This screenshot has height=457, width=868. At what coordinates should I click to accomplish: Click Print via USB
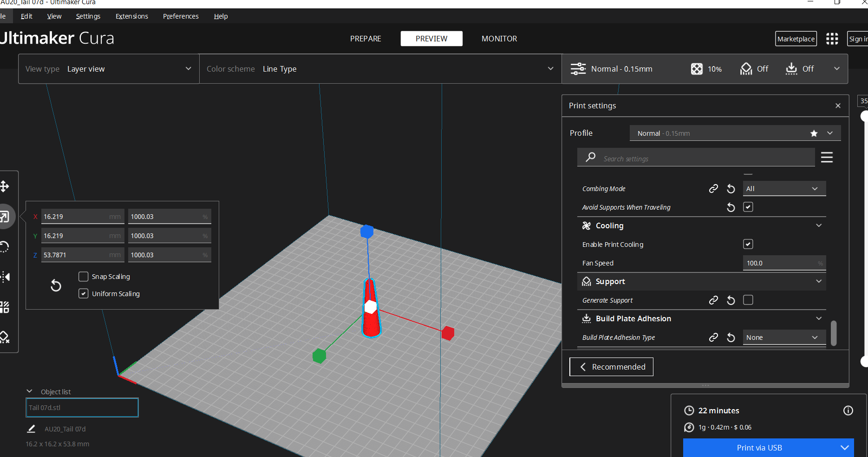[x=759, y=448]
